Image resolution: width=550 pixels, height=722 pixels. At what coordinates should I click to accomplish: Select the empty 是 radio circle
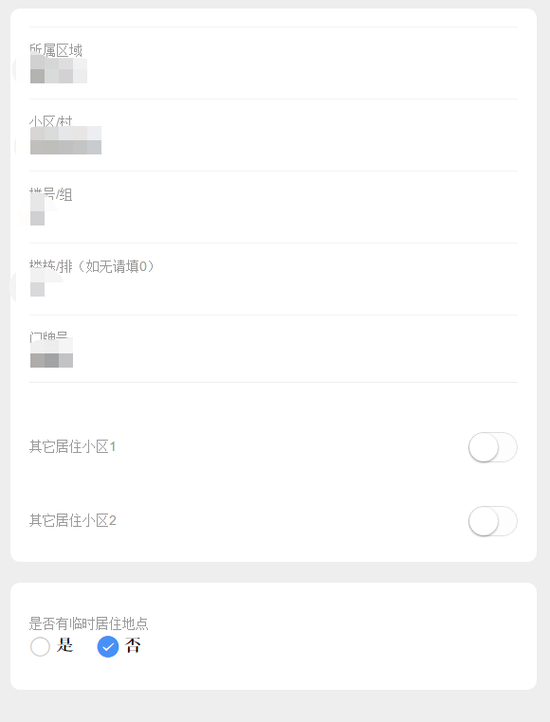40,646
